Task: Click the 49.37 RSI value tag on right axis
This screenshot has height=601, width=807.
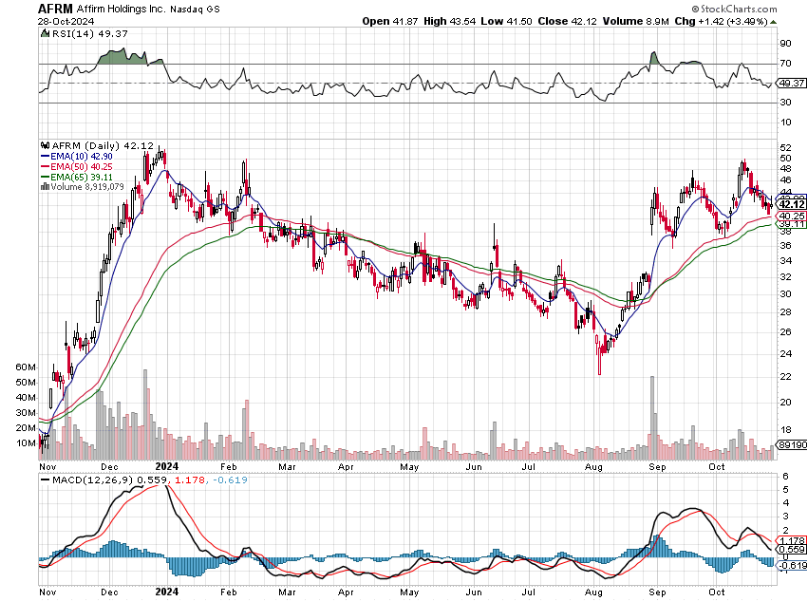Action: coord(791,83)
